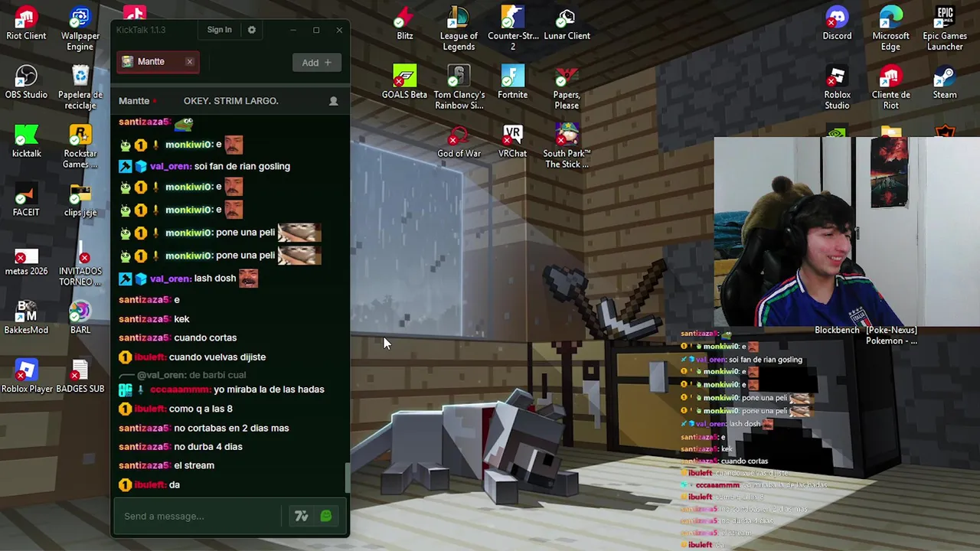
Task: Click the emote in the 'lash dosh' message
Action: (x=248, y=279)
